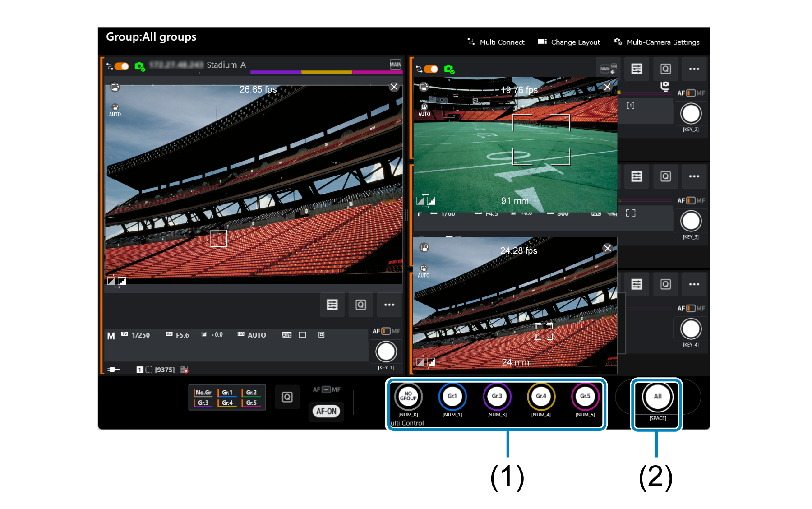Select Gr.3 in group filter
Image resolution: width=812 pixels, height=509 pixels.
(x=203, y=403)
